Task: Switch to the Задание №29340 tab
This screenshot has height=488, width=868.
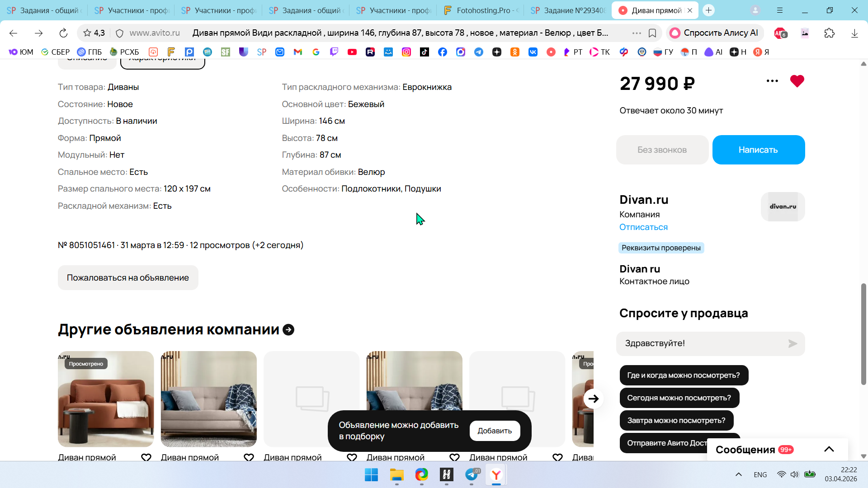Action: tap(568, 10)
